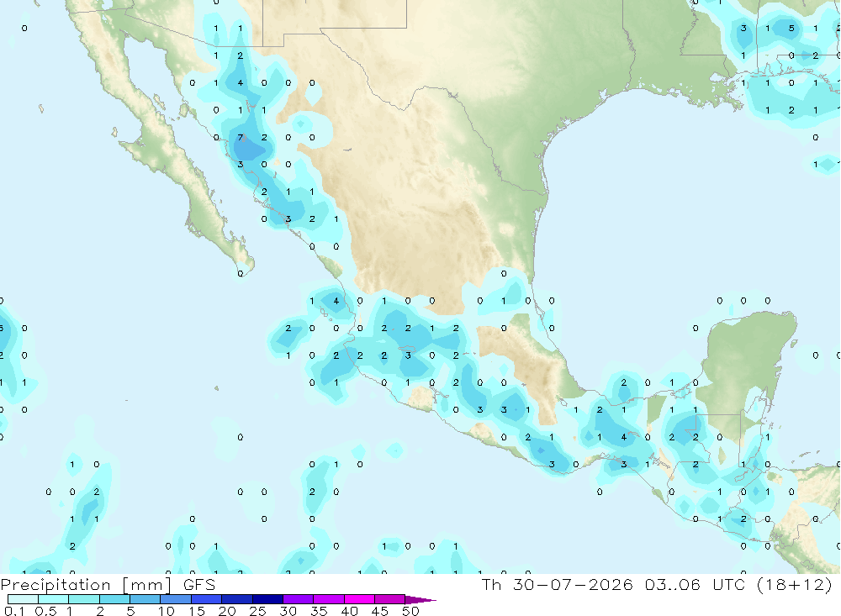Click the 2 to 5 mm legend swatch
841x616 pixels.
pyautogui.click(x=114, y=599)
